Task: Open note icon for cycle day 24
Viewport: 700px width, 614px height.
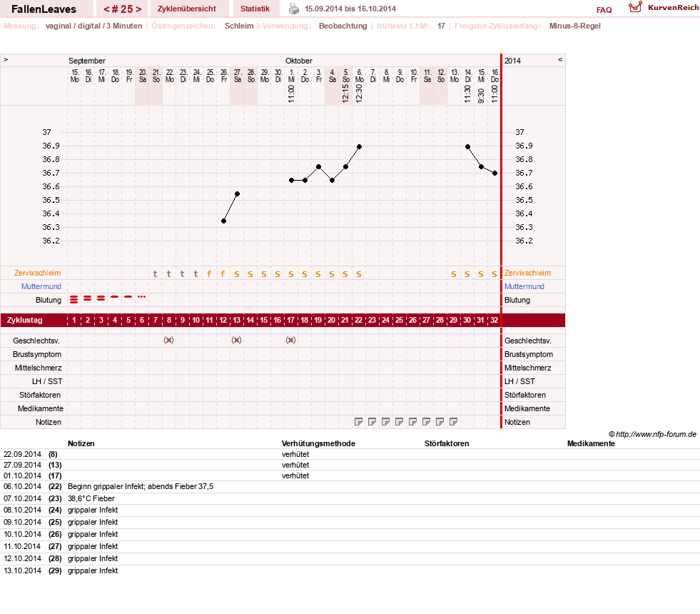Action: [386, 421]
